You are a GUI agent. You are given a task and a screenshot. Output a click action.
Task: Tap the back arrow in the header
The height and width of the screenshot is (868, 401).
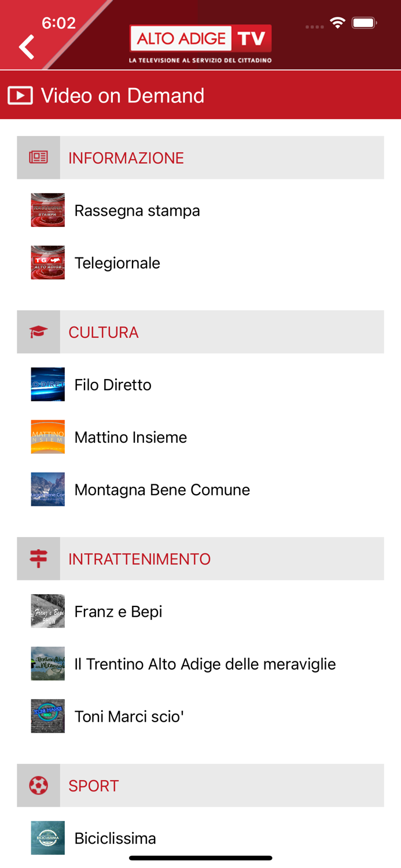click(26, 46)
